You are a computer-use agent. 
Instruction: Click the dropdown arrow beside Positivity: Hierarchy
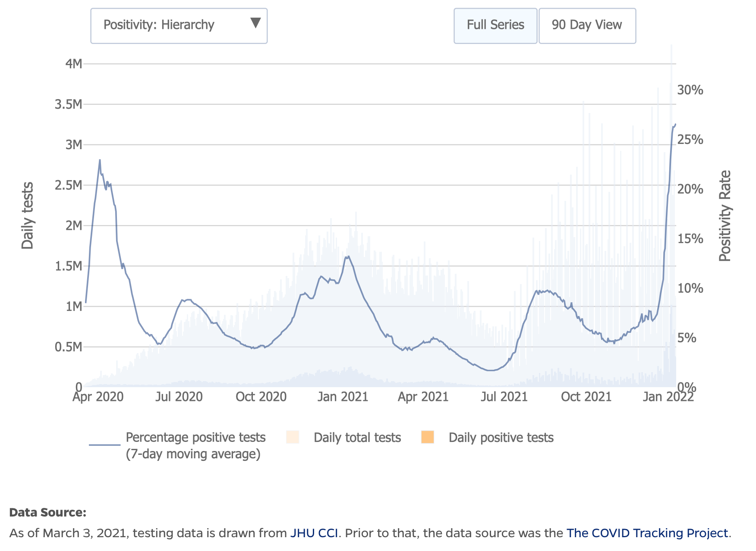pyautogui.click(x=255, y=23)
